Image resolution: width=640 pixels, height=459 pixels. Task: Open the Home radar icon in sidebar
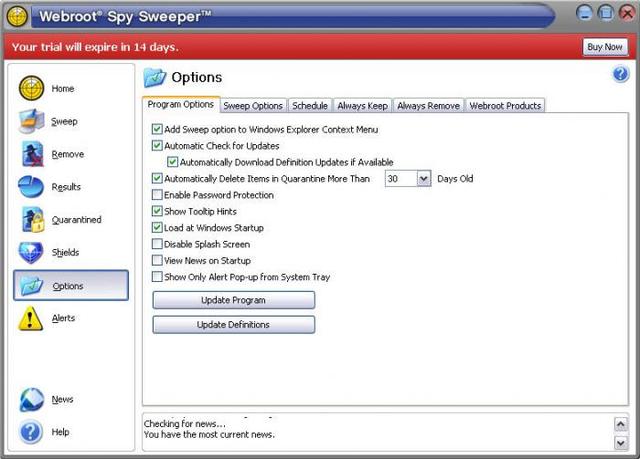click(x=31, y=88)
